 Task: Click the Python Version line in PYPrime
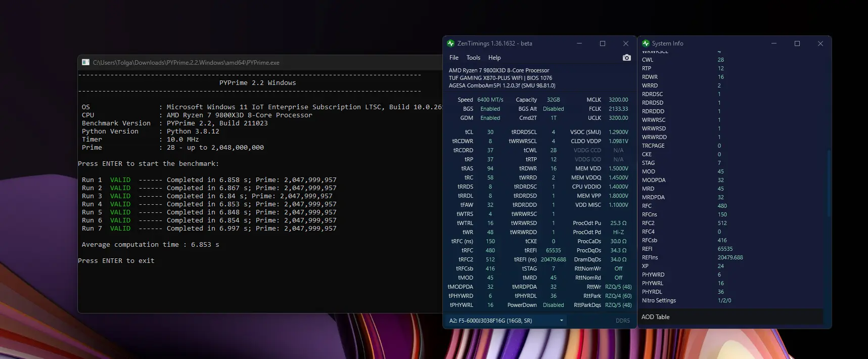pyautogui.click(x=151, y=131)
